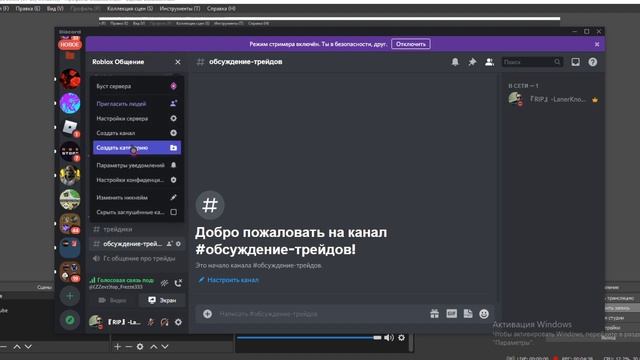
Task: Open the help question mark icon
Action: [593, 62]
